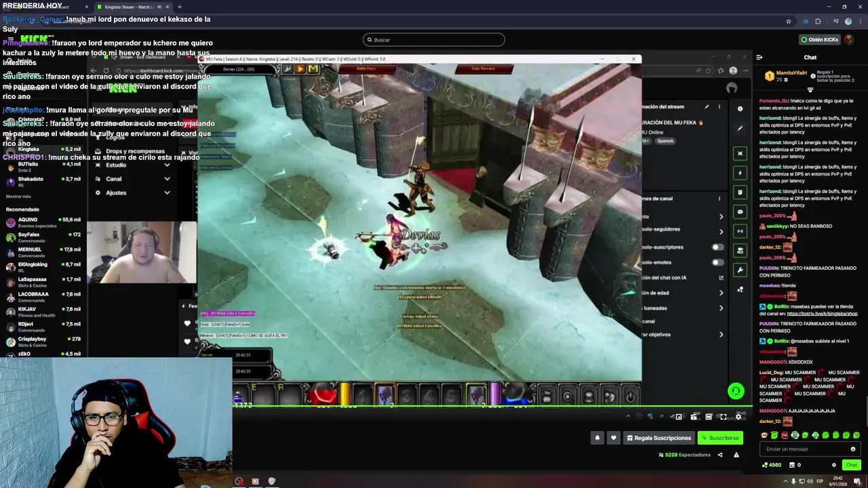This screenshot has height=488, width=868.
Task: Open chat settings gear icon
Action: click(834, 465)
